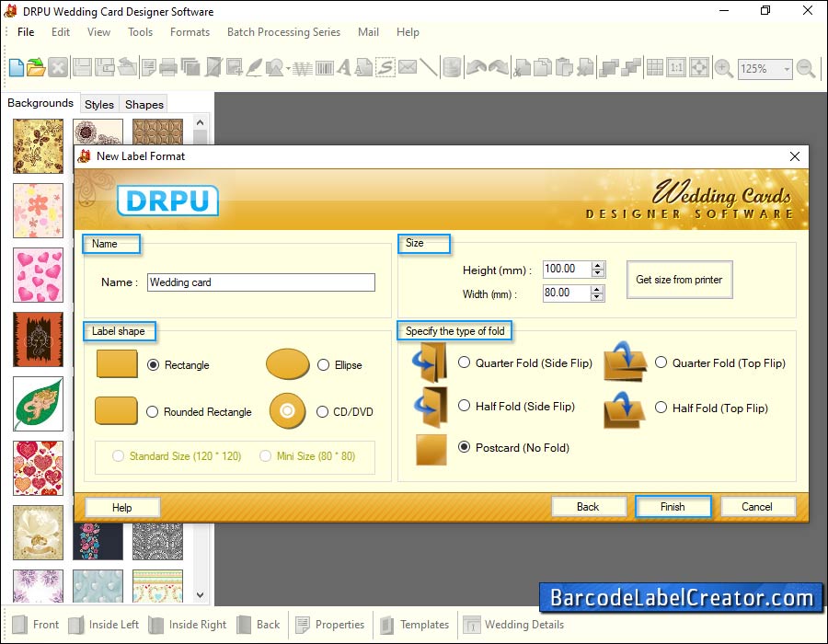This screenshot has width=828, height=644.
Task: Switch to the Shapes tab
Action: [144, 105]
